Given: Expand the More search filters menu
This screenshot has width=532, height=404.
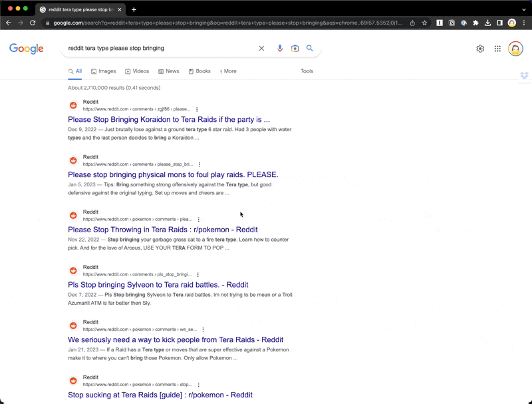Looking at the screenshot, I should point(228,71).
